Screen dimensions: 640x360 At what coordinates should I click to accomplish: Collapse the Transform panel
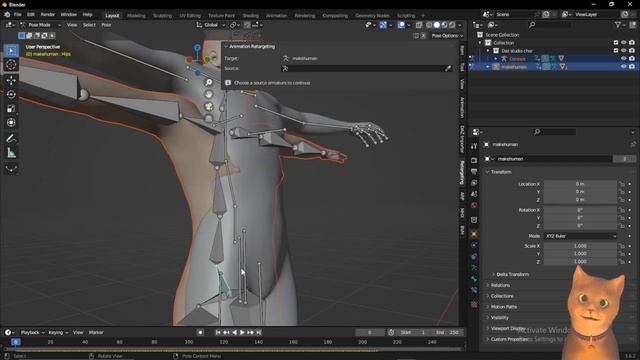[501, 172]
